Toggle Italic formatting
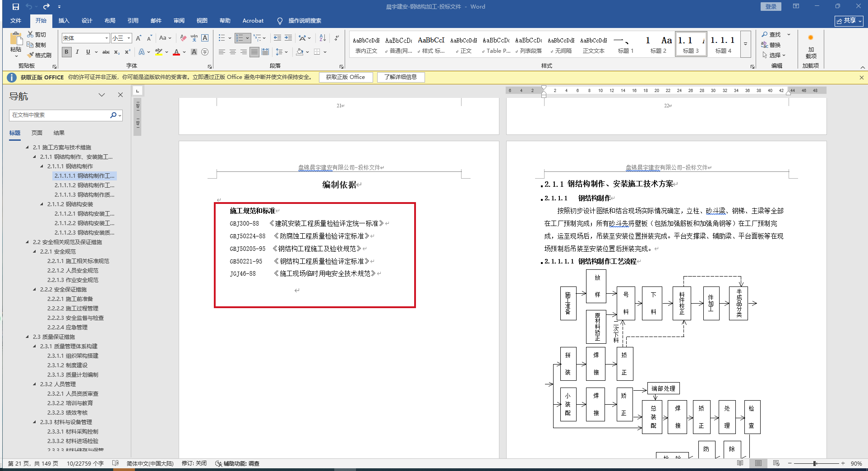Viewport: 868px width, 471px height. [77, 52]
